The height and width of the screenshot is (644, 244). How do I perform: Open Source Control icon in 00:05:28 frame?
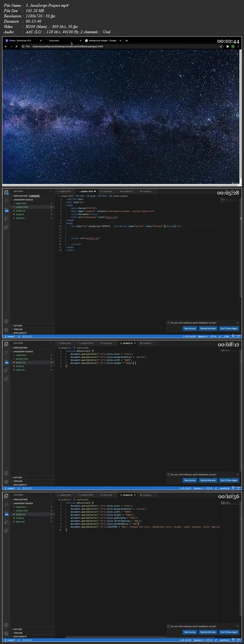coord(6,210)
